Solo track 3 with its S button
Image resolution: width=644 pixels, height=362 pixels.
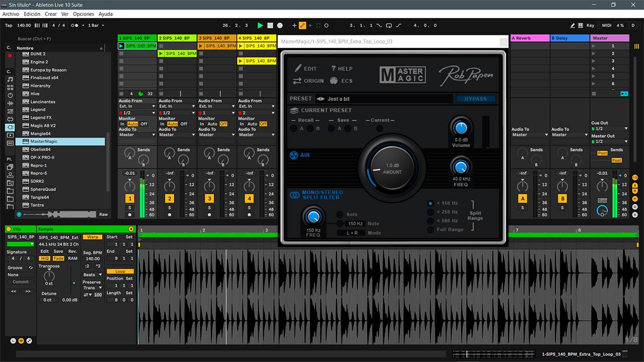tap(209, 207)
